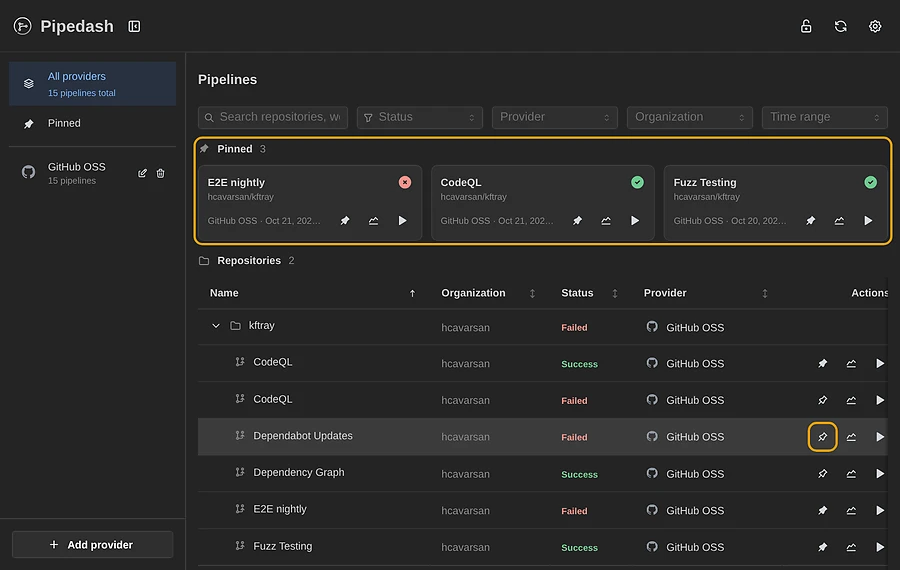This screenshot has height=570, width=900.
Task: Click the Repositories section header
Action: click(x=247, y=261)
